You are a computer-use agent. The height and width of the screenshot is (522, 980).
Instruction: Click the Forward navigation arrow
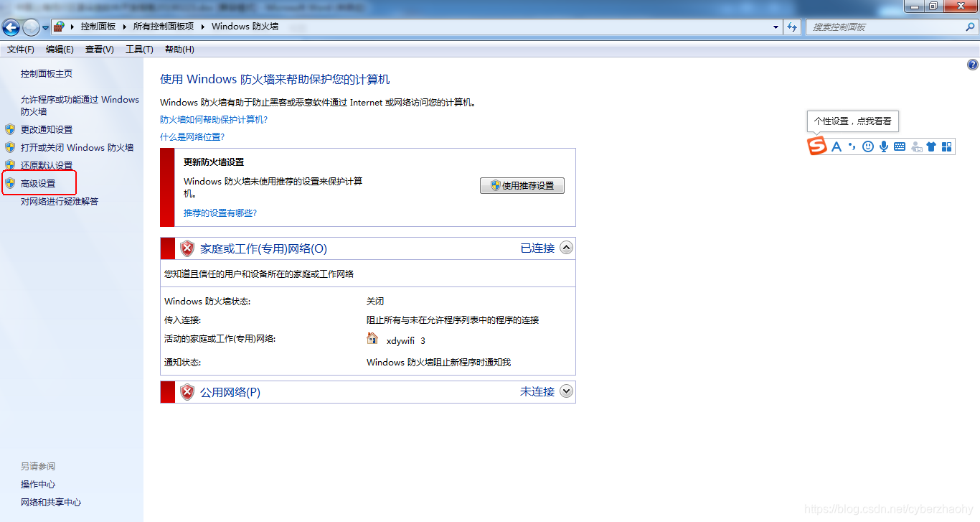click(31, 27)
